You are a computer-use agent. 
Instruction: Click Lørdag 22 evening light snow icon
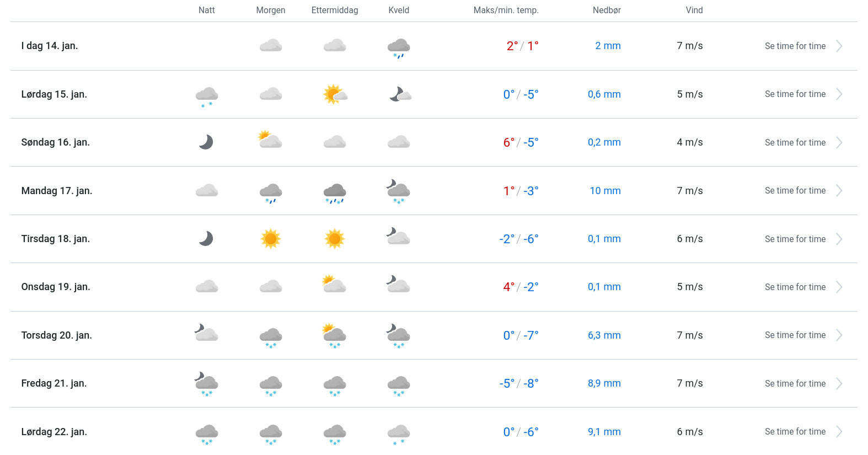click(399, 433)
